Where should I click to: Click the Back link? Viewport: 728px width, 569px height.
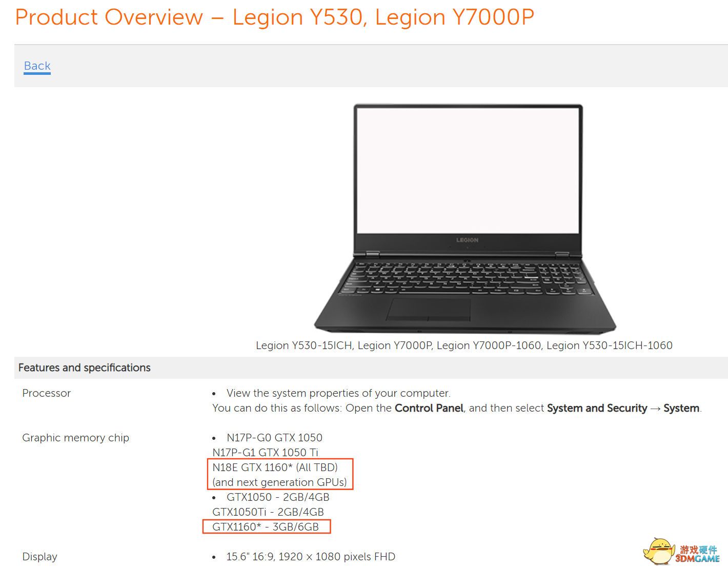(37, 66)
